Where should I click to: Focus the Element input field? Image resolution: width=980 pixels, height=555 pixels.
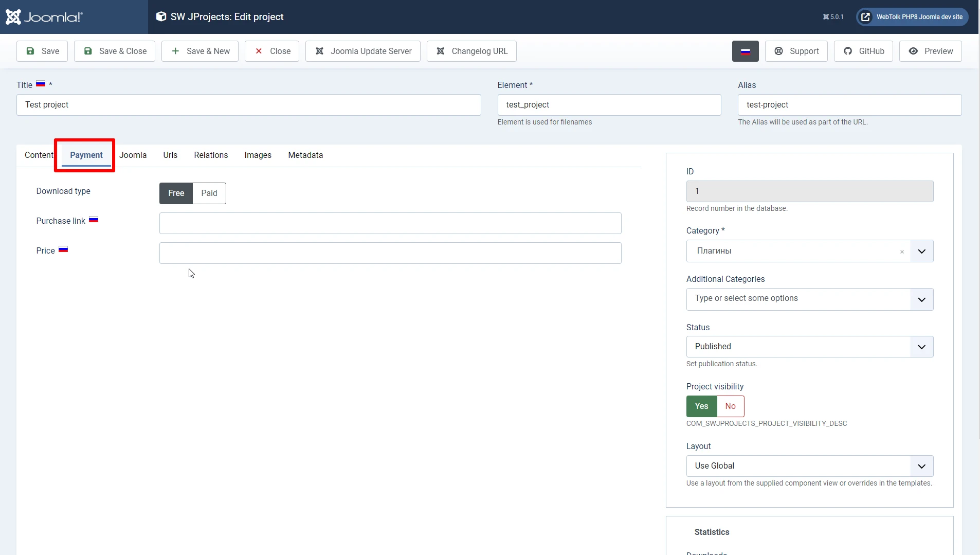point(609,105)
